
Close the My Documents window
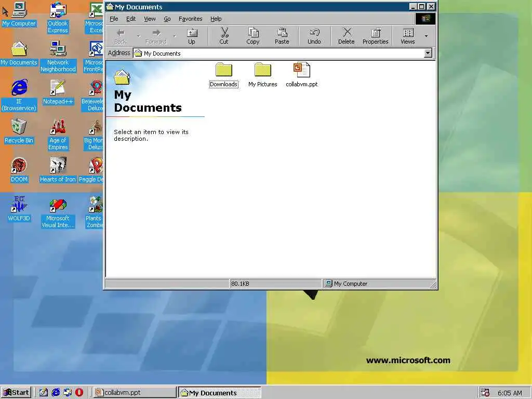431,6
